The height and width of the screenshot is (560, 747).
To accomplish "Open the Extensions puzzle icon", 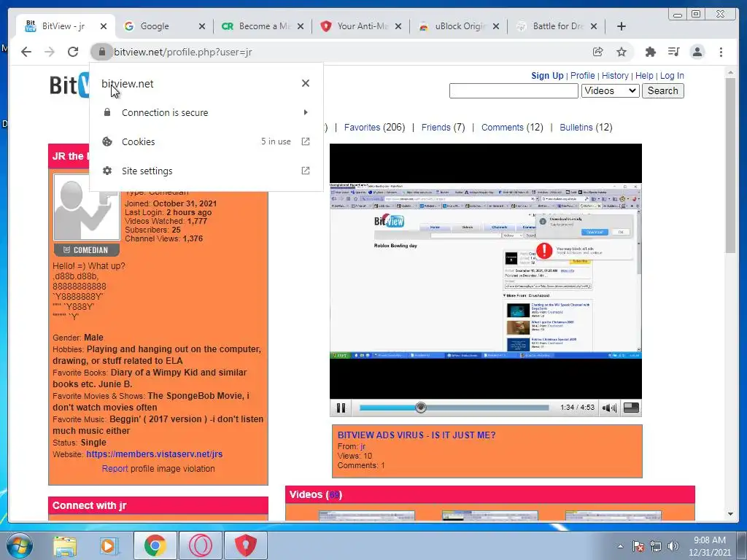I will pos(650,52).
